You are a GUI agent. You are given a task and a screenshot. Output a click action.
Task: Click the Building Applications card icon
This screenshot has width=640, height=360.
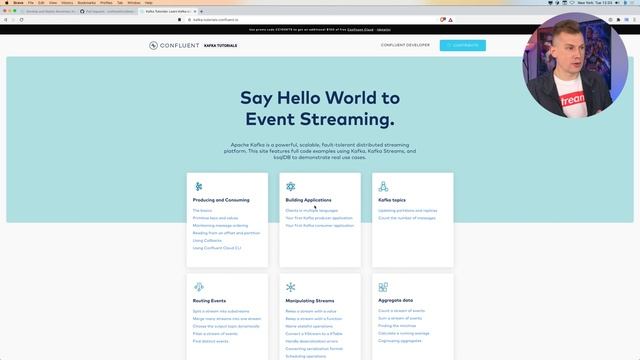(291, 187)
